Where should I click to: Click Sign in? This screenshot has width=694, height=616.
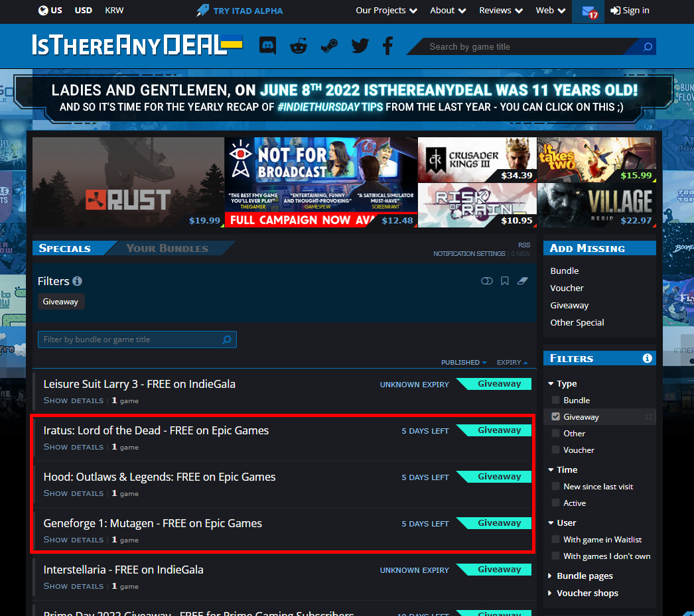click(x=630, y=10)
